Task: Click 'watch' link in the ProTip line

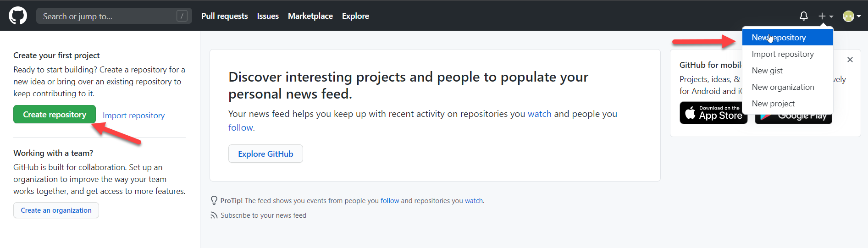Action: point(474,201)
